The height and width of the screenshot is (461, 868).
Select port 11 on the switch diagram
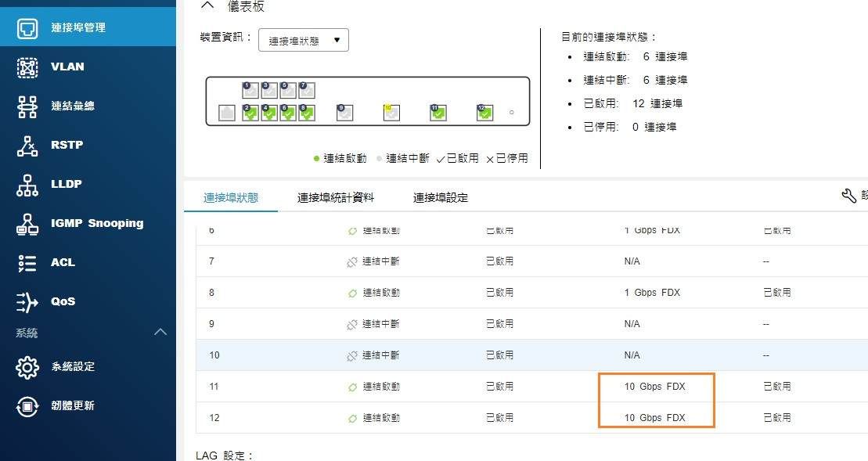pyautogui.click(x=438, y=113)
